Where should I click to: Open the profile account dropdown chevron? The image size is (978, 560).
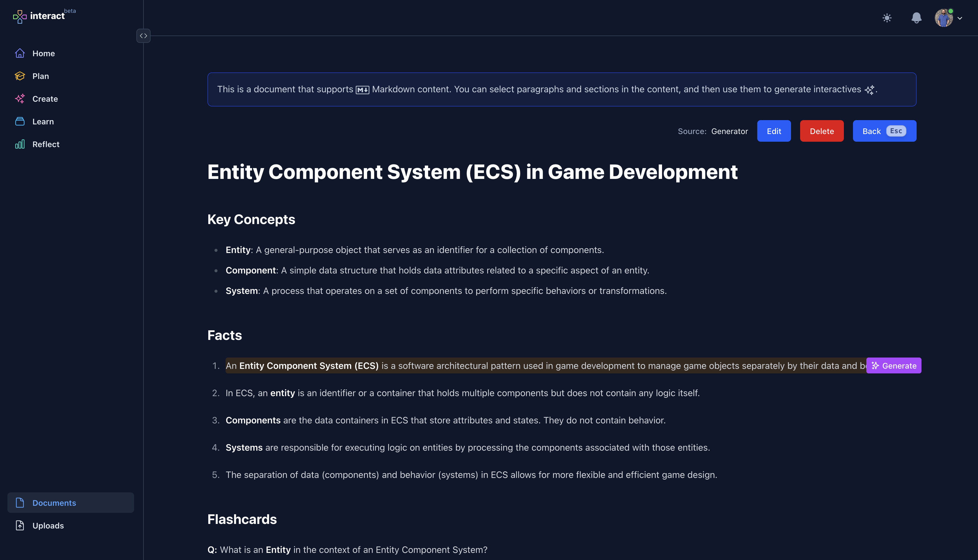pyautogui.click(x=960, y=18)
